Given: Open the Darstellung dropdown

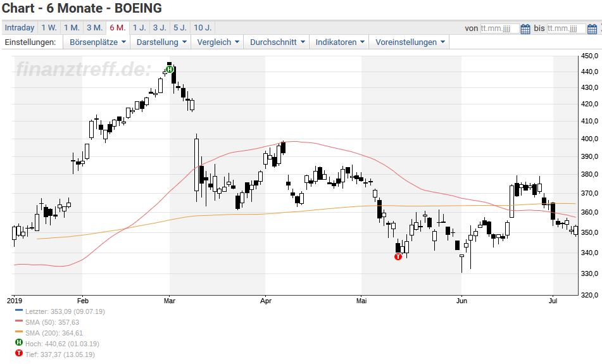Looking at the screenshot, I should coord(161,42).
